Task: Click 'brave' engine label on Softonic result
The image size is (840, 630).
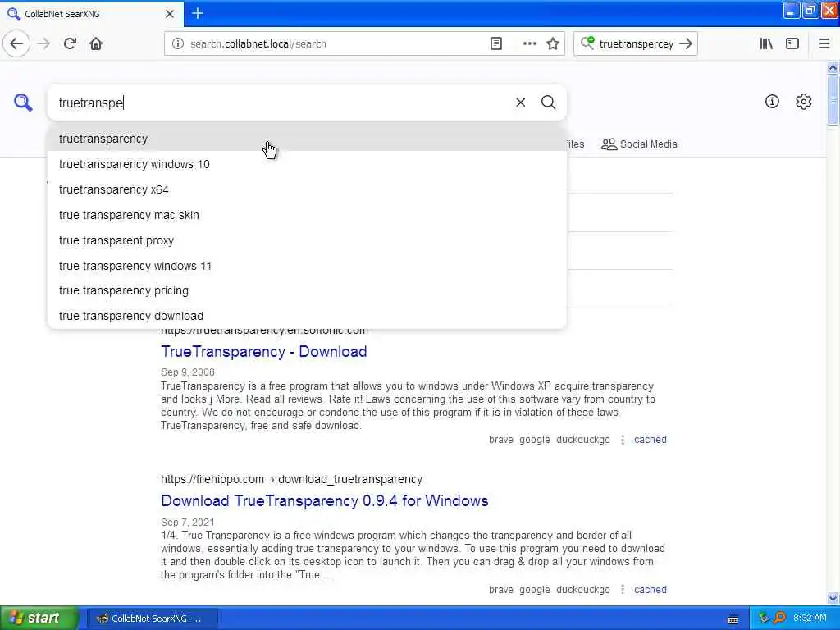Action: [x=501, y=440]
